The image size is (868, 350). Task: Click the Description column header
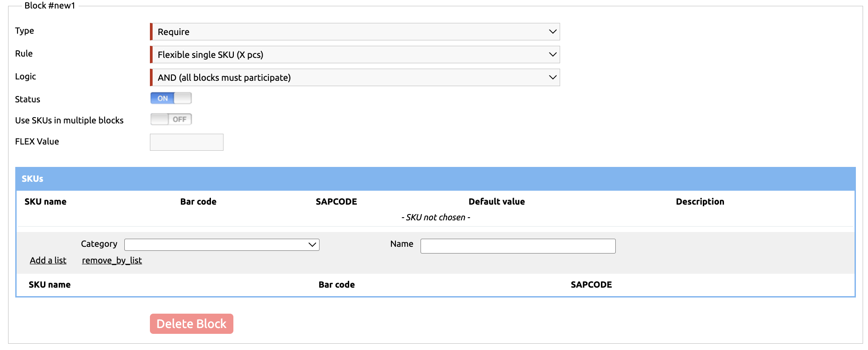pyautogui.click(x=700, y=202)
